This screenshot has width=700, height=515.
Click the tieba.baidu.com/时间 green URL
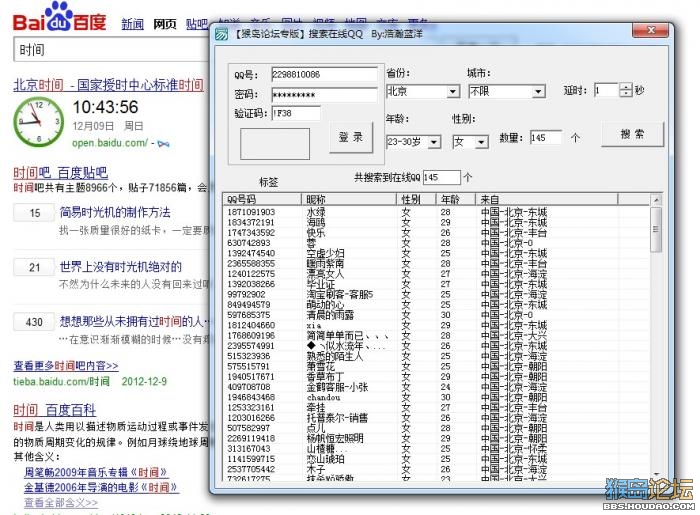pos(62,382)
